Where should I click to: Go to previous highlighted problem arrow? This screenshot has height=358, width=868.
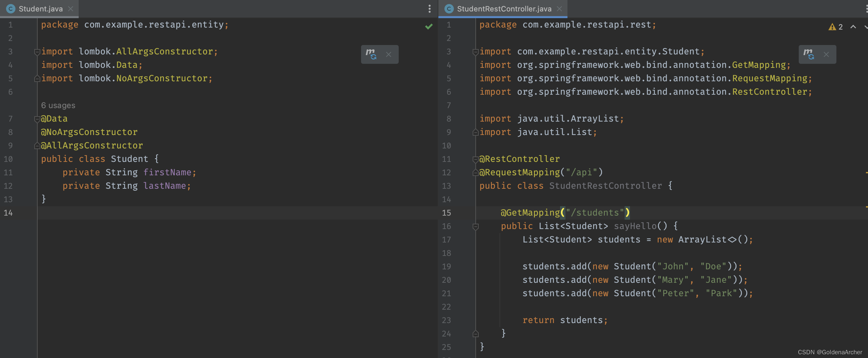[853, 27]
